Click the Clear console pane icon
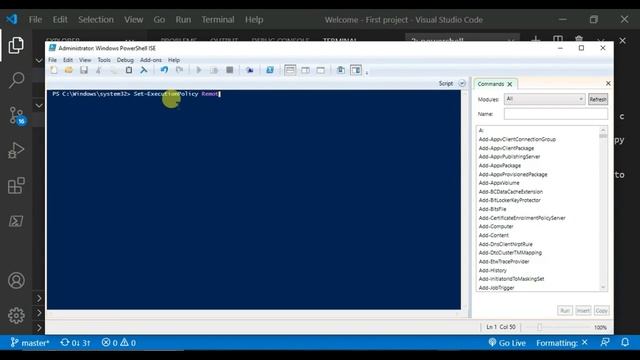Image resolution: width=640 pixels, height=360 pixels. pos(144,70)
